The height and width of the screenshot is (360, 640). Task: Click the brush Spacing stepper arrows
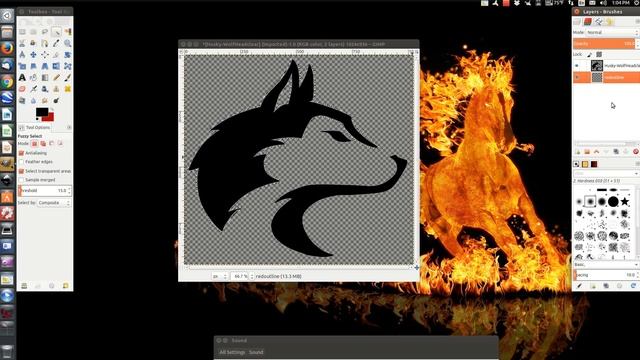638,275
